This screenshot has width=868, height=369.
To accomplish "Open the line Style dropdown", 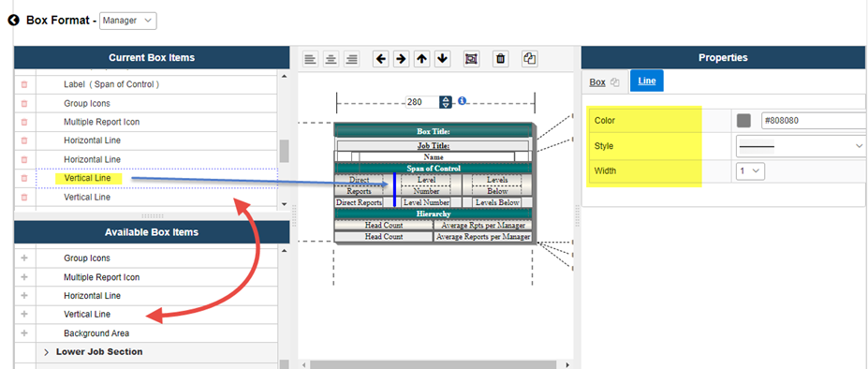I will (799, 146).
